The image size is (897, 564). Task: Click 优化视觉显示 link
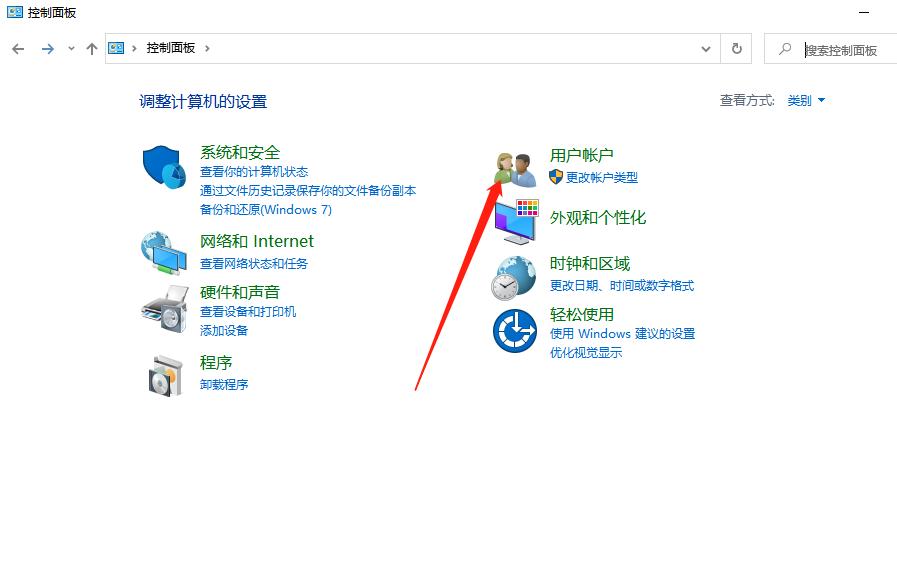click(586, 352)
